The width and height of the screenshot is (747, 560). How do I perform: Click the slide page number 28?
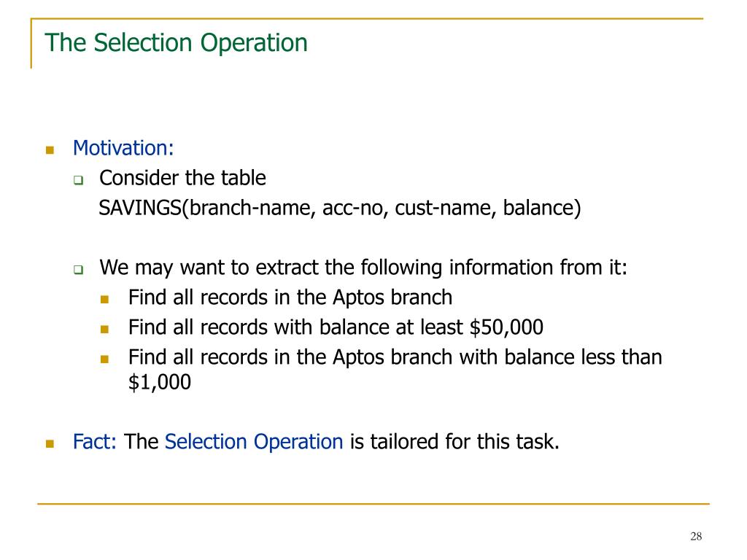[x=696, y=537]
